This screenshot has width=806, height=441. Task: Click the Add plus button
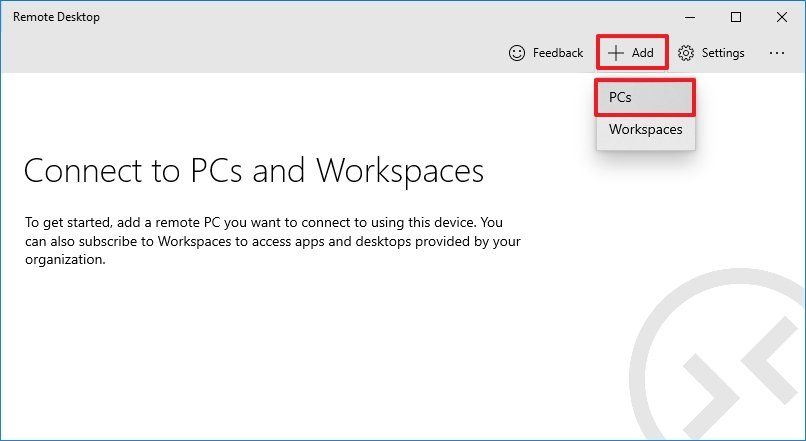(632, 52)
